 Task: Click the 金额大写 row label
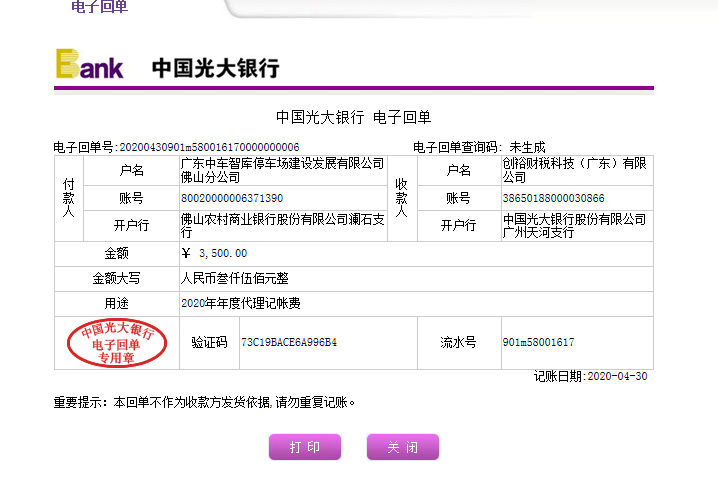click(116, 278)
